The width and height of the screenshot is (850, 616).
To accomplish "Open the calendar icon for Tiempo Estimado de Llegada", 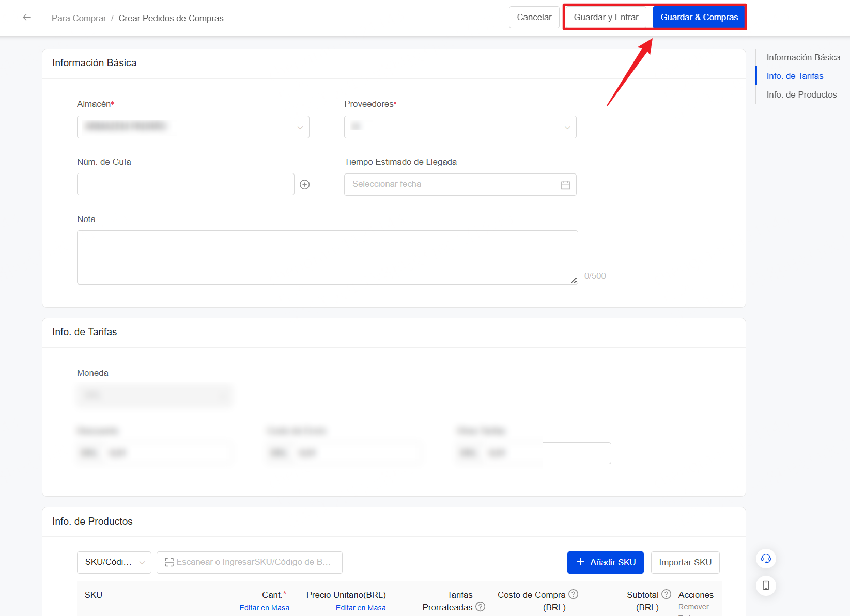I will pyautogui.click(x=565, y=184).
